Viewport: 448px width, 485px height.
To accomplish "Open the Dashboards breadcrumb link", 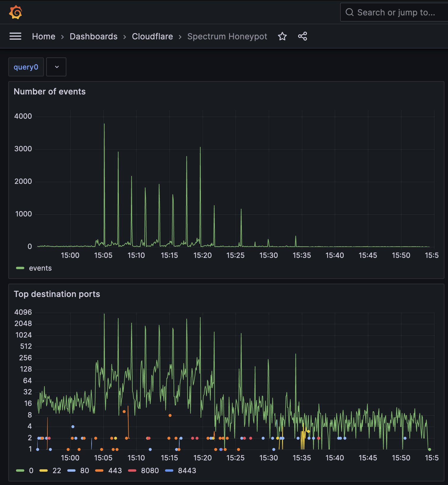I will pyautogui.click(x=93, y=36).
